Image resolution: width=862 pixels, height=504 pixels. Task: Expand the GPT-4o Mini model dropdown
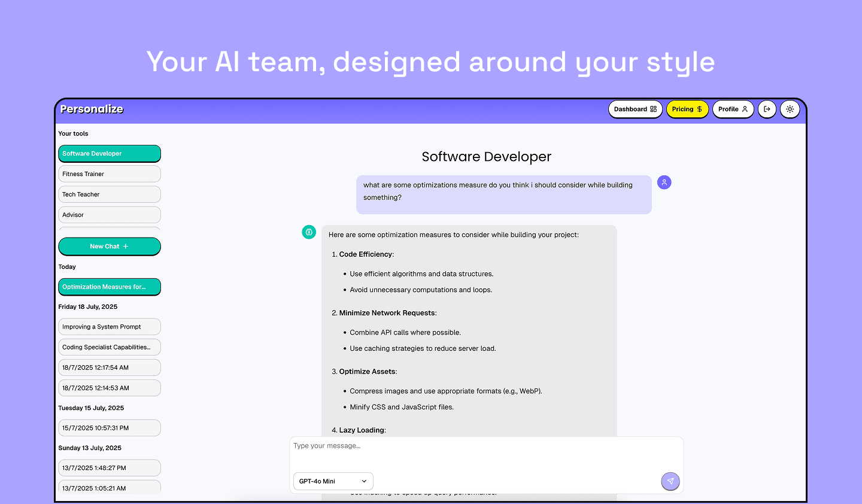pyautogui.click(x=333, y=481)
